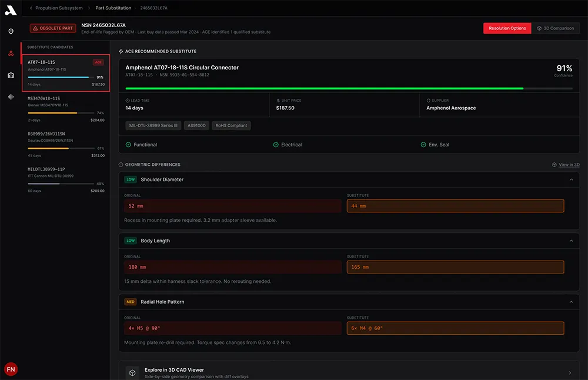Click the warning triangle in Obsolete Part badge
The height and width of the screenshot is (380, 588).
[x=35, y=28]
